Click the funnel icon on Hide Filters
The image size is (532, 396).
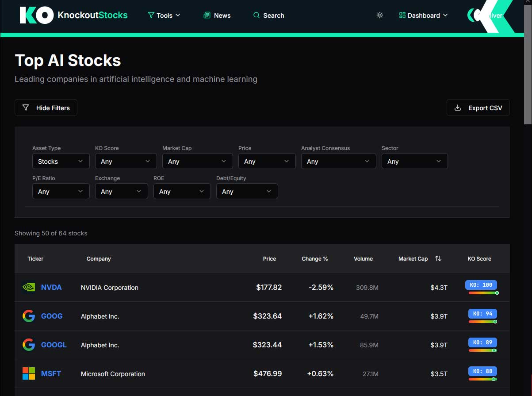coord(26,108)
